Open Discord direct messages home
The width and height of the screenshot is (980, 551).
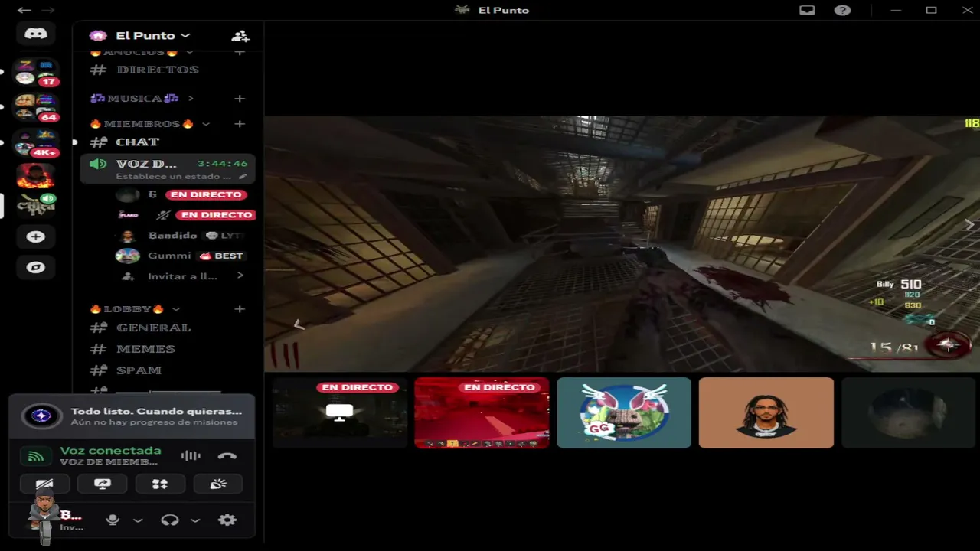click(35, 34)
